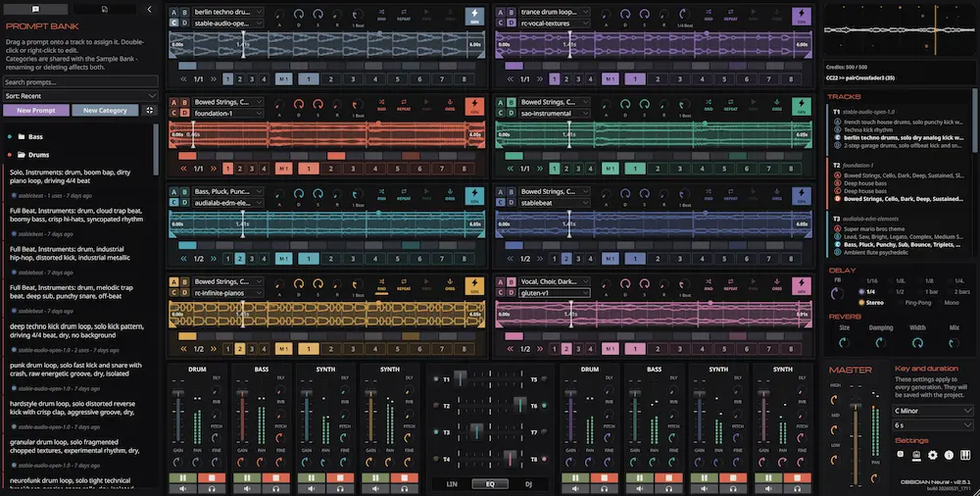Switch mixer view to the DJ tab
980x496 pixels.
point(529,484)
